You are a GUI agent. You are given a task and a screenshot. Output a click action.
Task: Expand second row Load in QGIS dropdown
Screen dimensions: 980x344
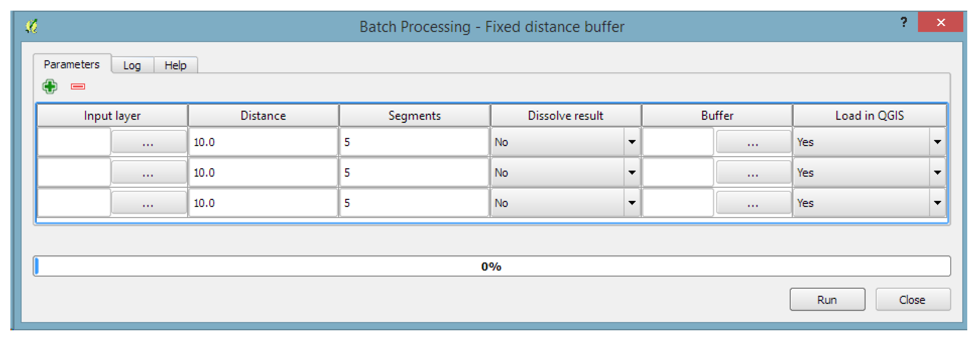(x=937, y=172)
